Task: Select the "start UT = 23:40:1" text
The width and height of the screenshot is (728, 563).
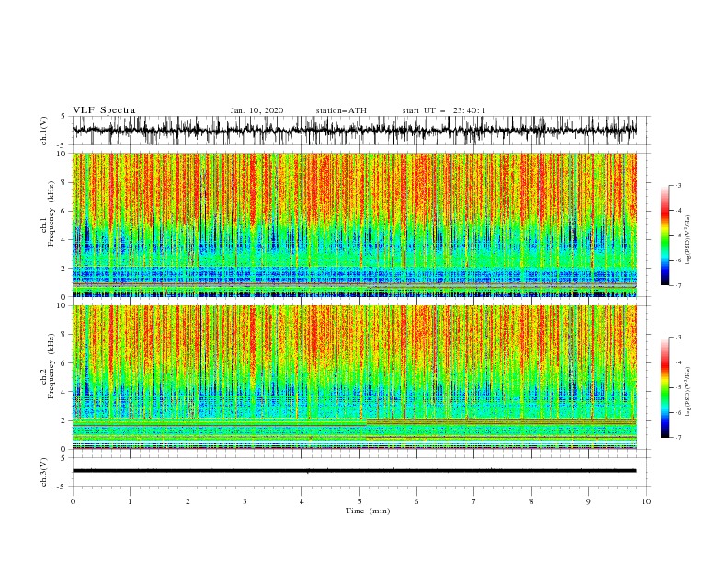Action: tap(444, 110)
